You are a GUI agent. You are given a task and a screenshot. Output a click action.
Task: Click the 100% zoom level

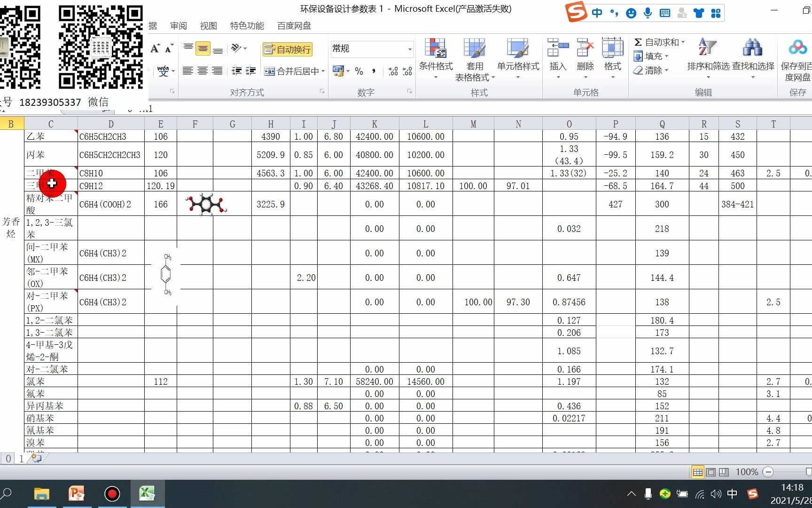pyautogui.click(x=747, y=472)
